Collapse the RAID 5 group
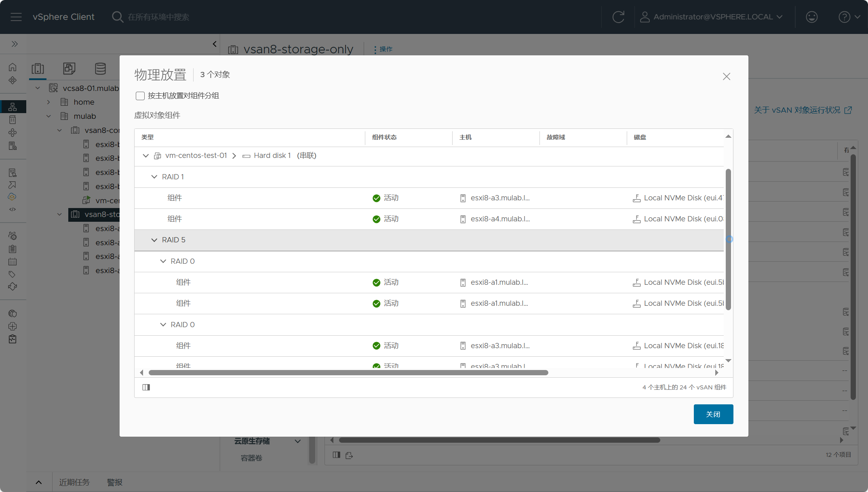Viewport: 868px width, 492px height. [x=154, y=240]
